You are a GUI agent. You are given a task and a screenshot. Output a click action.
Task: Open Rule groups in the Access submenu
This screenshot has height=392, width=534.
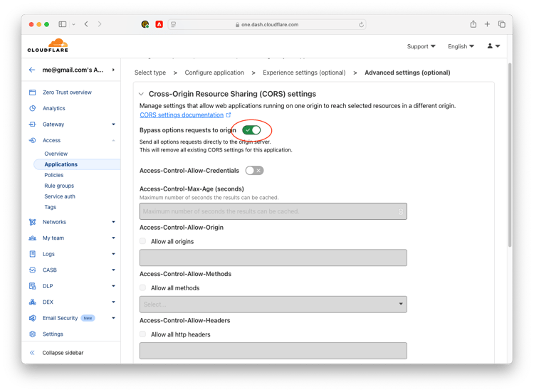click(59, 186)
